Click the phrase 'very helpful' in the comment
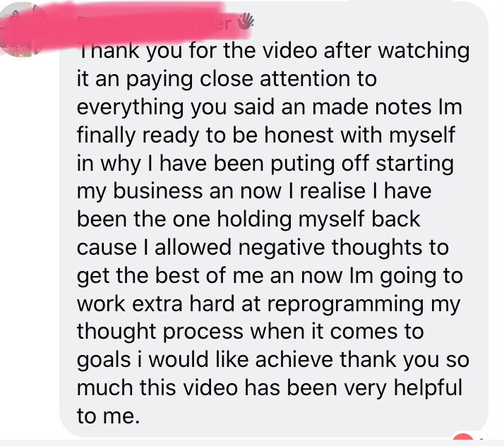 (x=403, y=387)
